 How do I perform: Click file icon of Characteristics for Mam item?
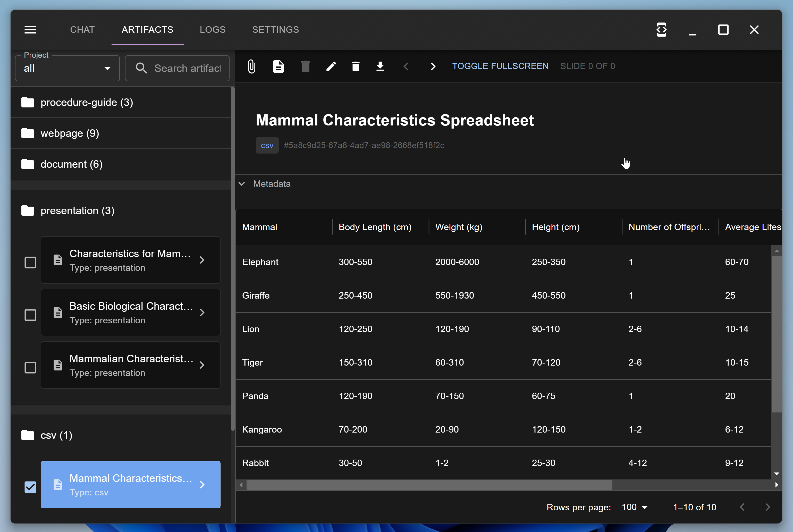click(58, 260)
